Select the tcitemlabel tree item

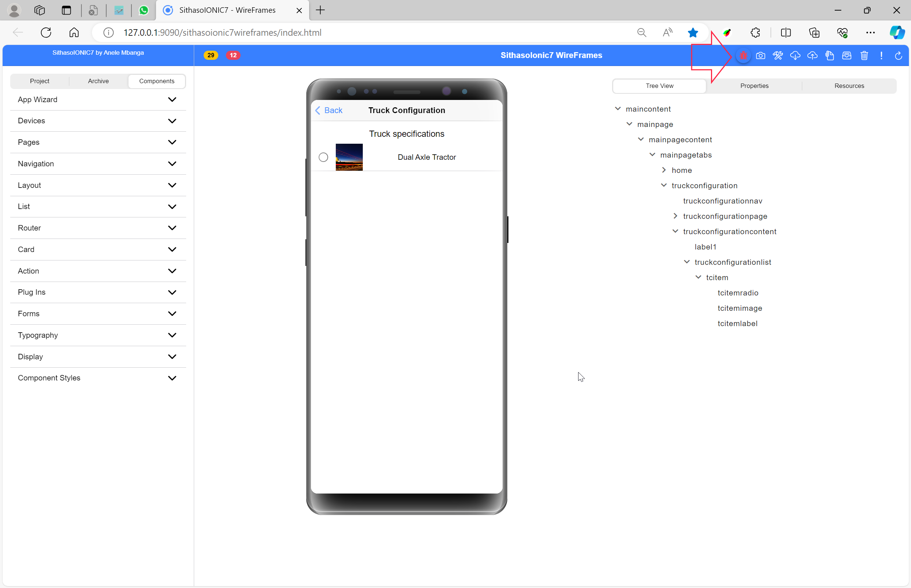[737, 324]
